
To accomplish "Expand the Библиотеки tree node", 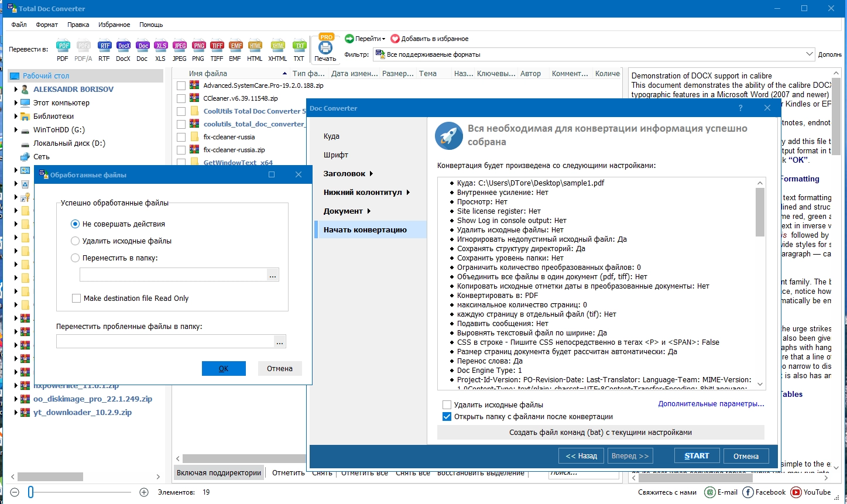I will click(16, 116).
